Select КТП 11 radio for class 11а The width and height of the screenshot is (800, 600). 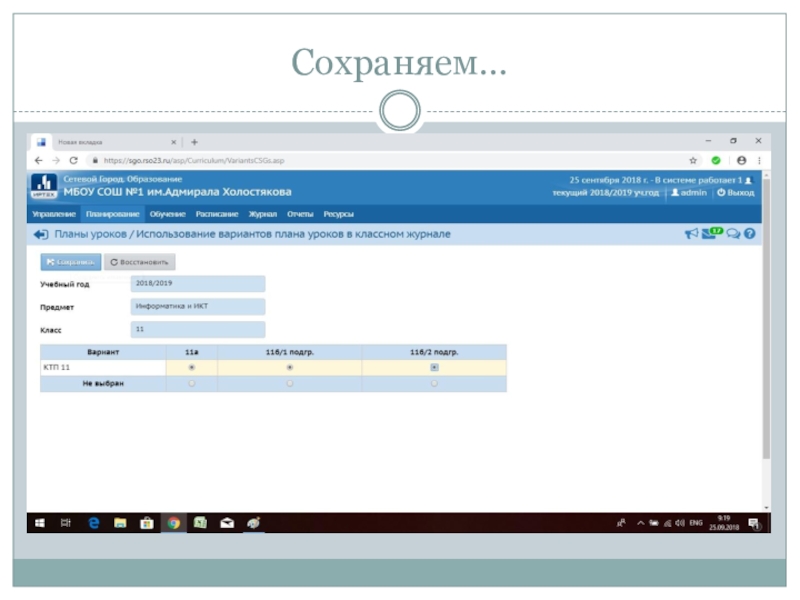[191, 368]
